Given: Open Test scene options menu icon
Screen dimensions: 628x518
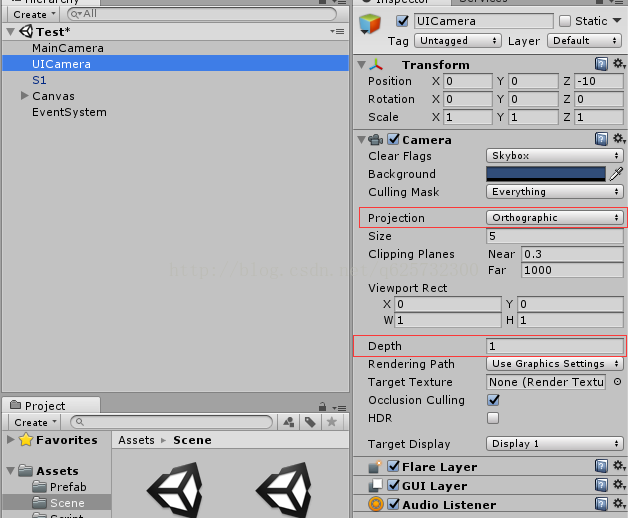Looking at the screenshot, I should click(337, 31).
